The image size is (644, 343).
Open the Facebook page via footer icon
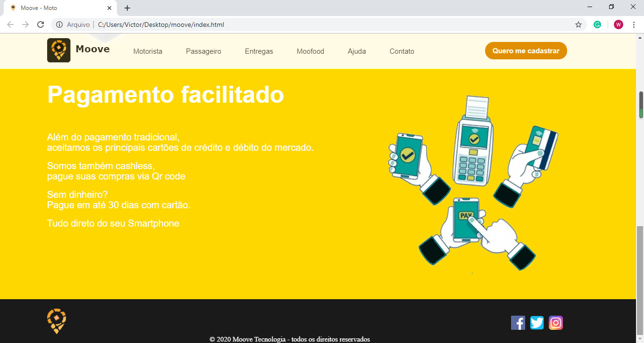click(x=518, y=323)
